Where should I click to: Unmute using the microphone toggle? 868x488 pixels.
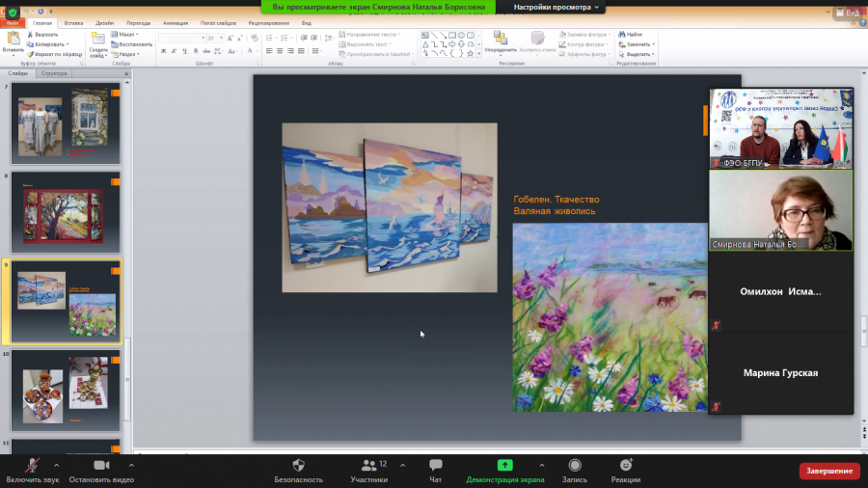tap(32, 465)
